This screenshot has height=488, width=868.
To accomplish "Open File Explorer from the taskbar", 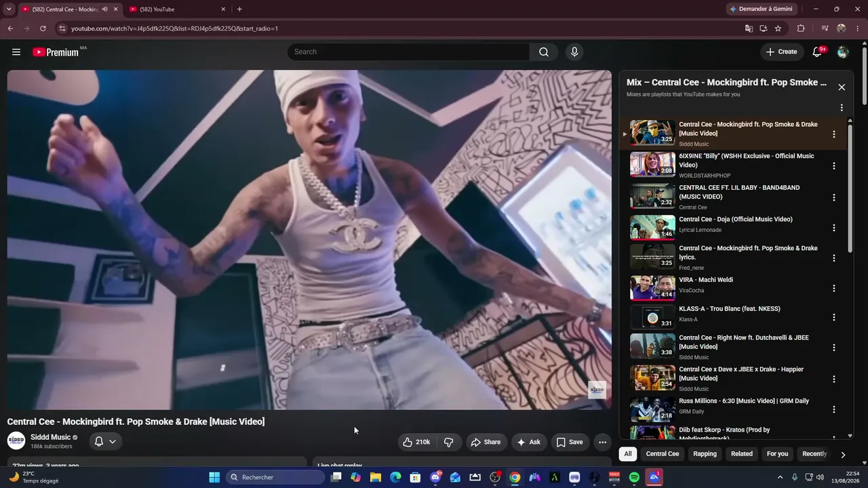I will 376,477.
